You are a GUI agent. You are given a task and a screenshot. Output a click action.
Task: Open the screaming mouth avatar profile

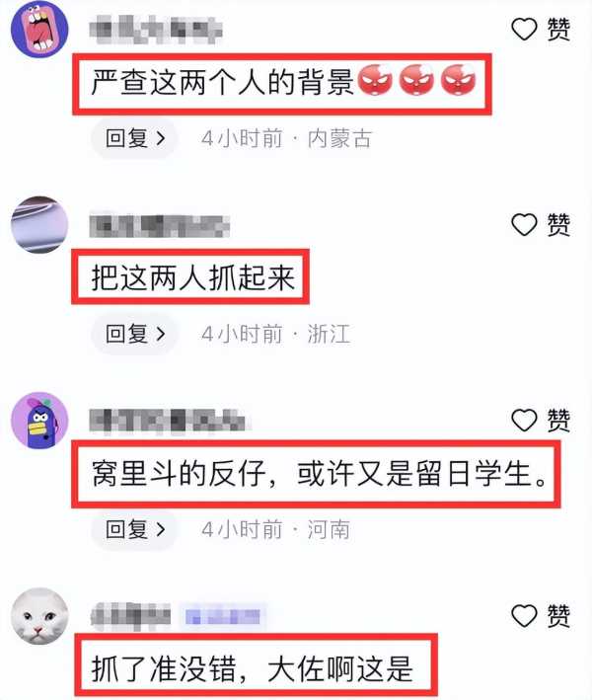[39, 30]
